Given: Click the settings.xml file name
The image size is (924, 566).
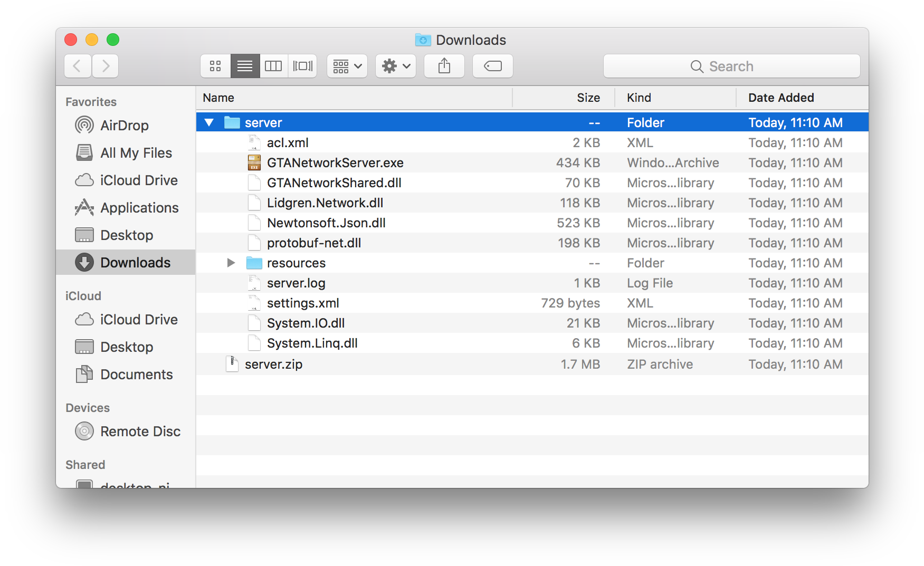Looking at the screenshot, I should tap(303, 303).
